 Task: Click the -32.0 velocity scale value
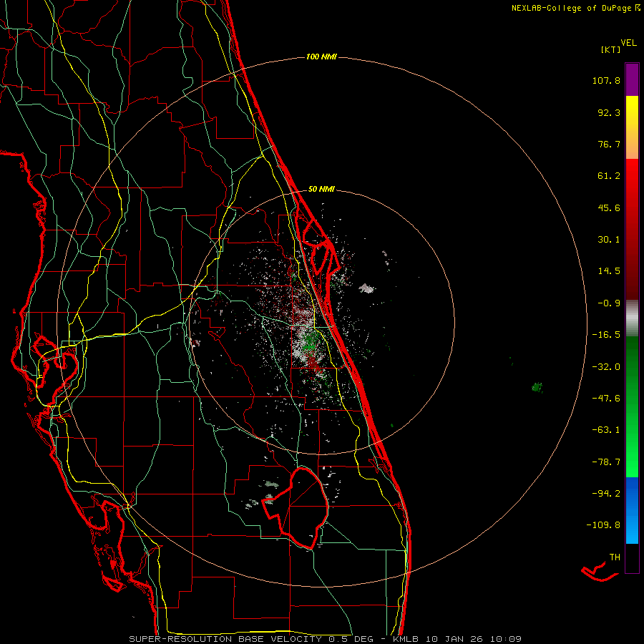[x=606, y=367]
